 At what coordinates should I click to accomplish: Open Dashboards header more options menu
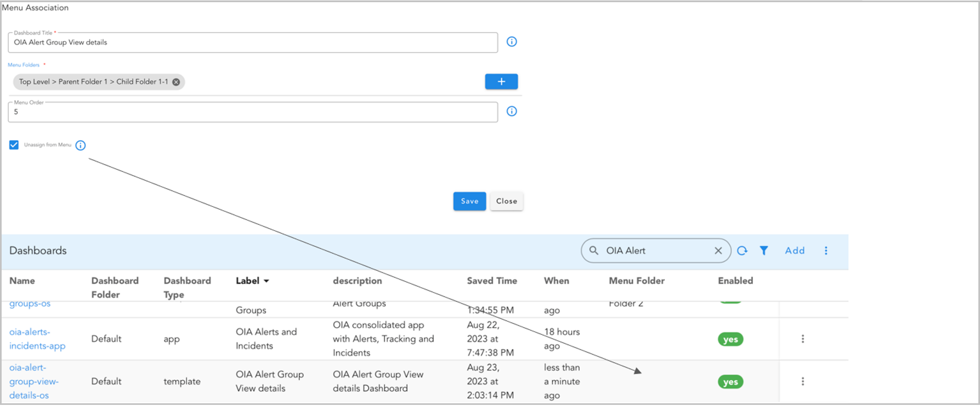826,251
